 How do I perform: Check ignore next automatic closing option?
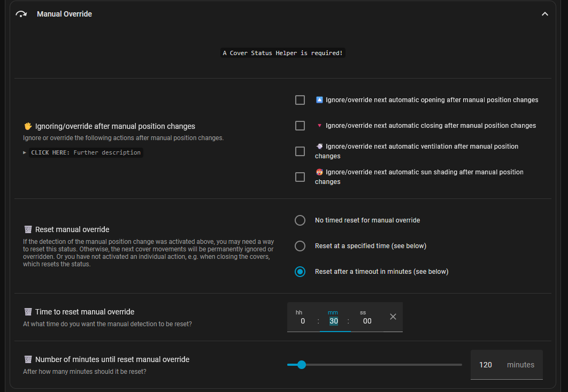click(300, 126)
